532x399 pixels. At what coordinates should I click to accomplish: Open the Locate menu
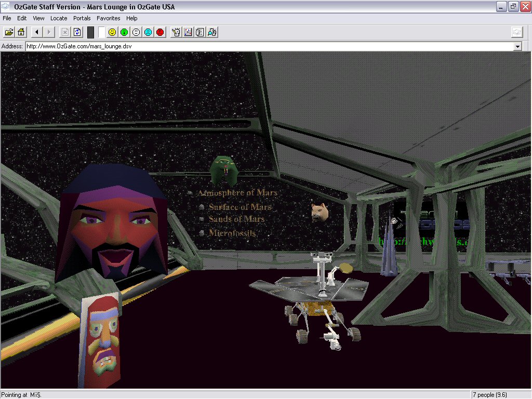pyautogui.click(x=59, y=18)
